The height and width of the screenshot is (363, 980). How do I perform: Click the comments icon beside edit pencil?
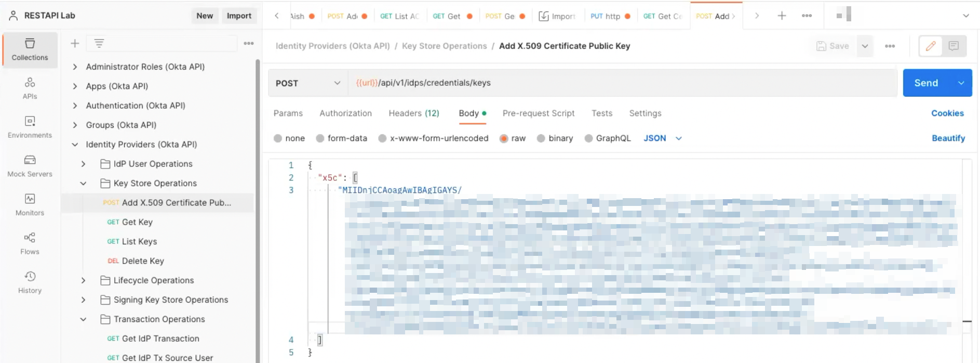coord(953,46)
